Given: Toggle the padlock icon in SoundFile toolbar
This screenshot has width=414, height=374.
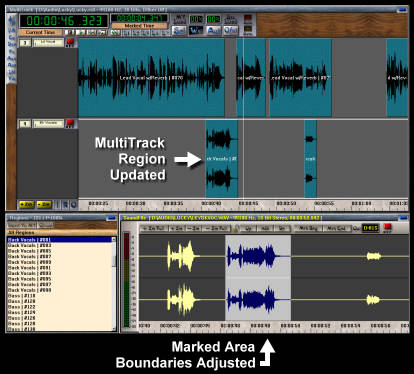Looking at the screenshot, I should click(x=236, y=228).
